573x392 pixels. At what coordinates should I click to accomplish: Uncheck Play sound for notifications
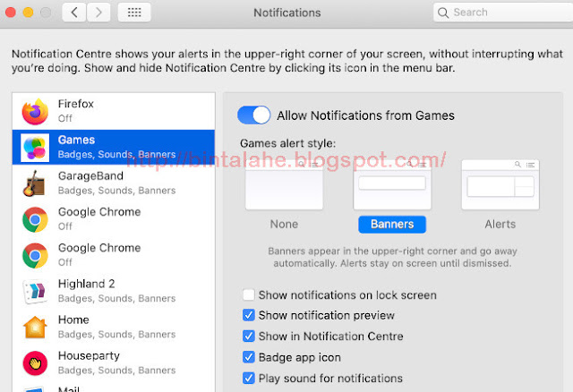[x=249, y=378]
